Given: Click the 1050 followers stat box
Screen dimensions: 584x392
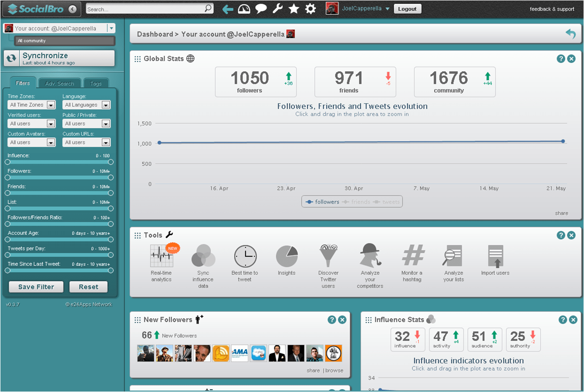Looking at the screenshot, I should [256, 82].
